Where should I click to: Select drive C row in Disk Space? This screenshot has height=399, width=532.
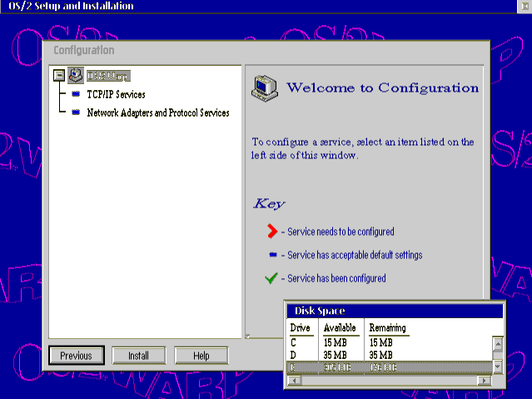tap(390, 342)
